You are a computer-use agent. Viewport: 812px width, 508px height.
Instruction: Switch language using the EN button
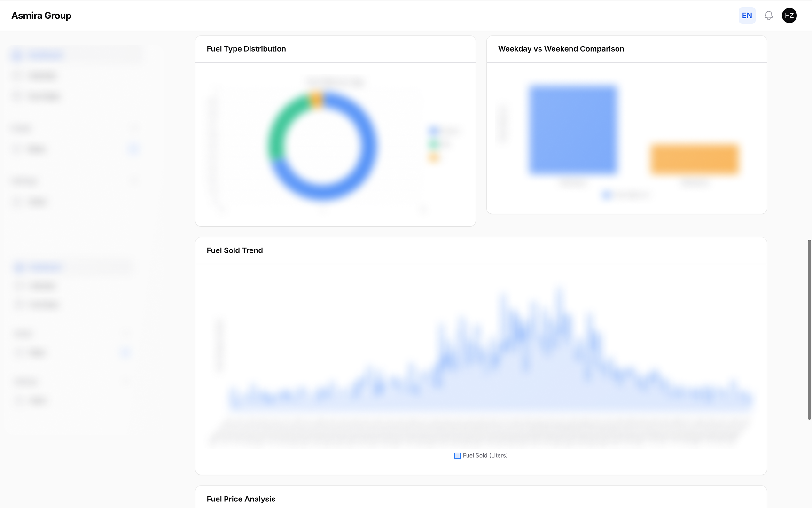tap(747, 16)
